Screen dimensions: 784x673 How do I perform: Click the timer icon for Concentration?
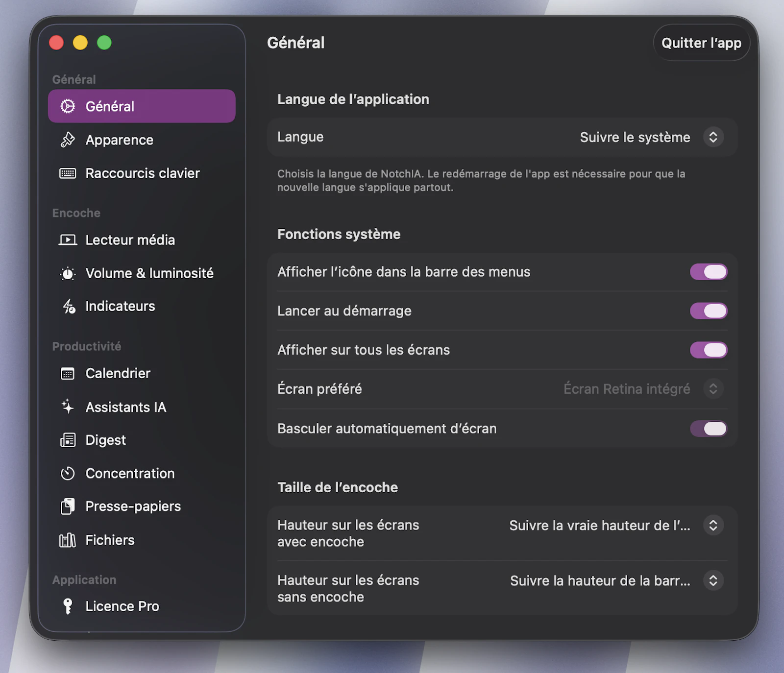pyautogui.click(x=68, y=473)
